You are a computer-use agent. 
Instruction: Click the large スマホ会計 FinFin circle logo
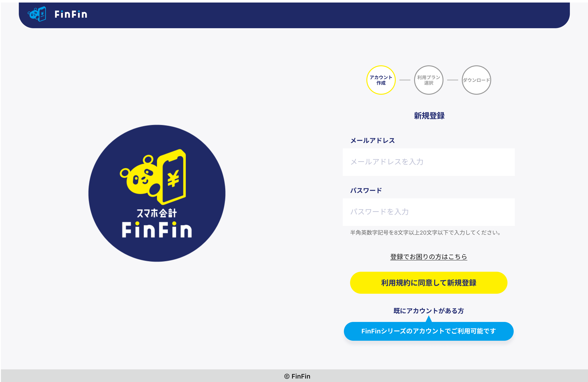[x=157, y=193]
